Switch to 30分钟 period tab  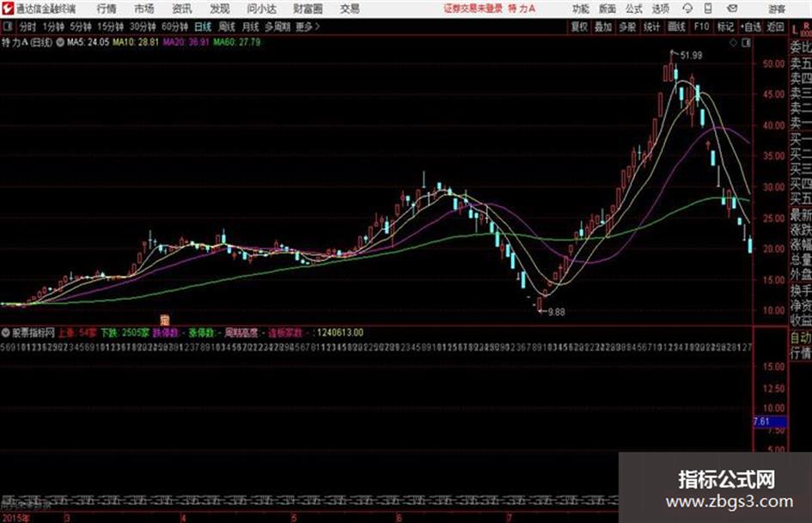(143, 27)
